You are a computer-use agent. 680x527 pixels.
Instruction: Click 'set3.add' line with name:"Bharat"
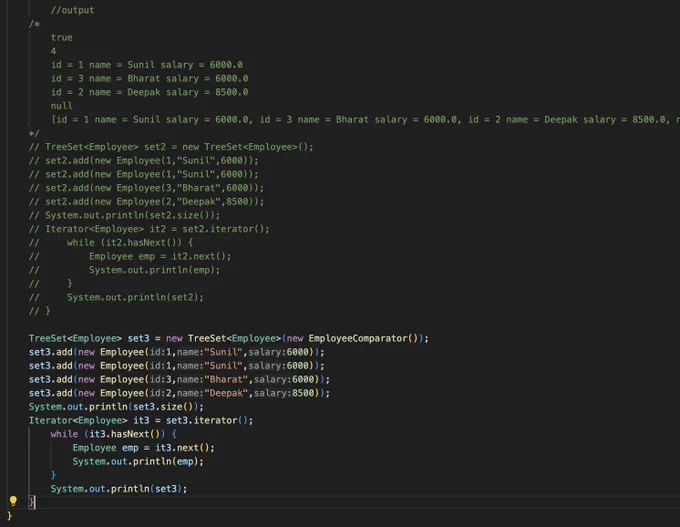point(179,380)
